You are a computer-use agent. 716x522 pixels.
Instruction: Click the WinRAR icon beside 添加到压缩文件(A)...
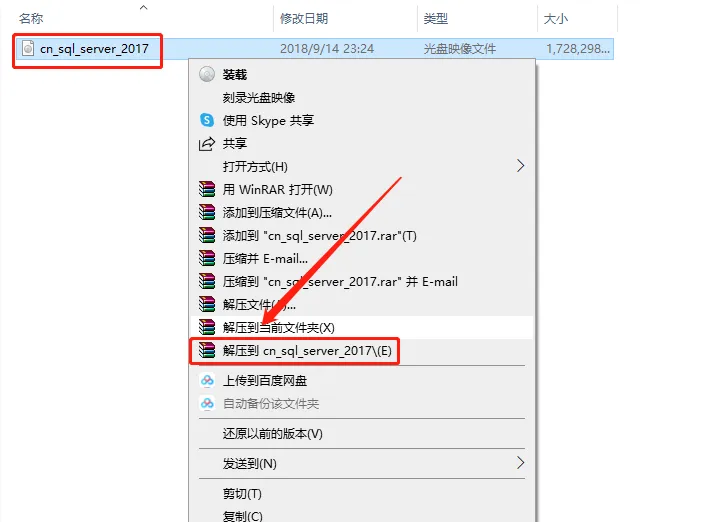(207, 212)
